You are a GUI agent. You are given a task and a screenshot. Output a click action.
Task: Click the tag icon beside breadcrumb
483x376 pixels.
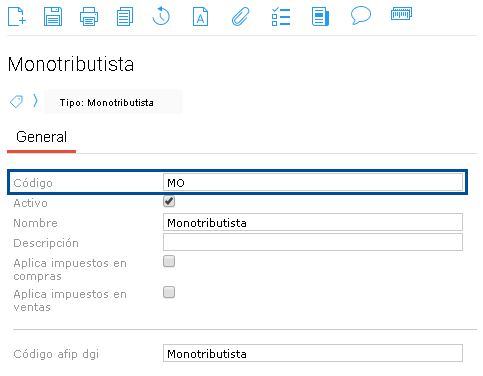(x=16, y=101)
